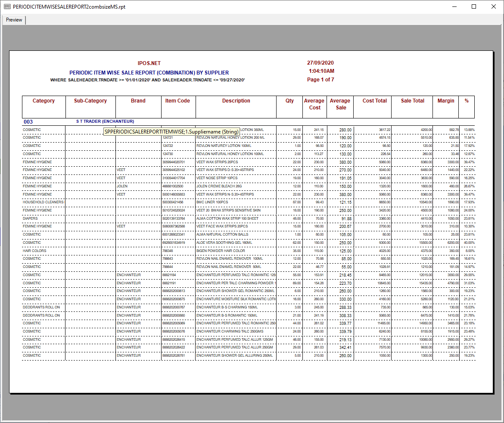Click the Brand column header
This screenshot has width=504, height=423.
[138, 101]
